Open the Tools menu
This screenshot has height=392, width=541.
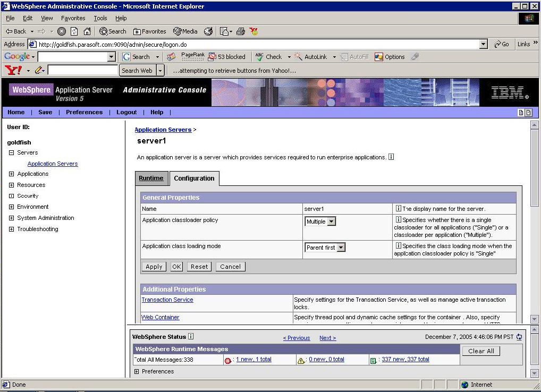[x=100, y=18]
